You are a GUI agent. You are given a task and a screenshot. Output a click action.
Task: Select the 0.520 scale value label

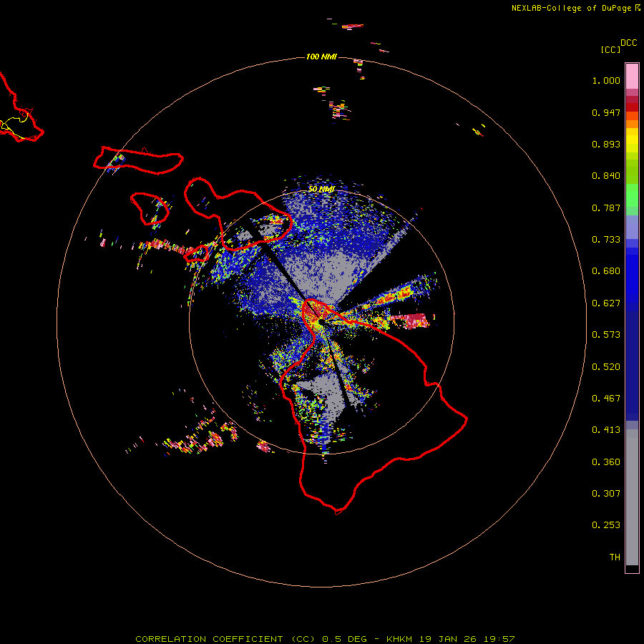[606, 367]
